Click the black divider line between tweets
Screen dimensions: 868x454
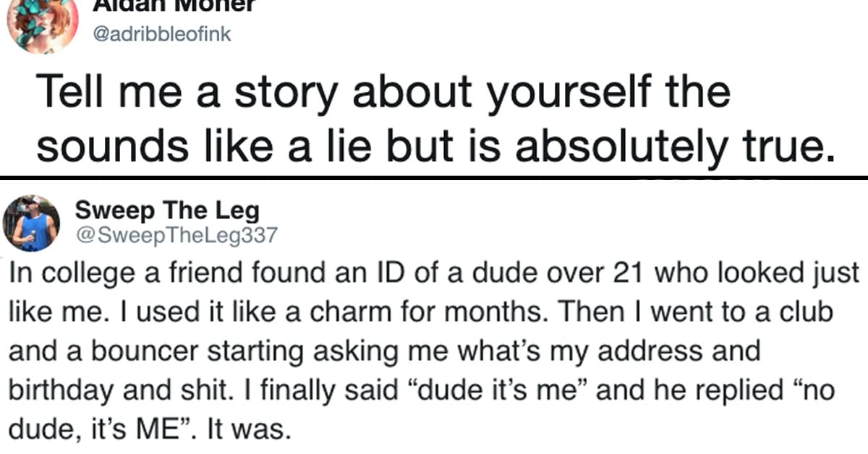coord(434,178)
